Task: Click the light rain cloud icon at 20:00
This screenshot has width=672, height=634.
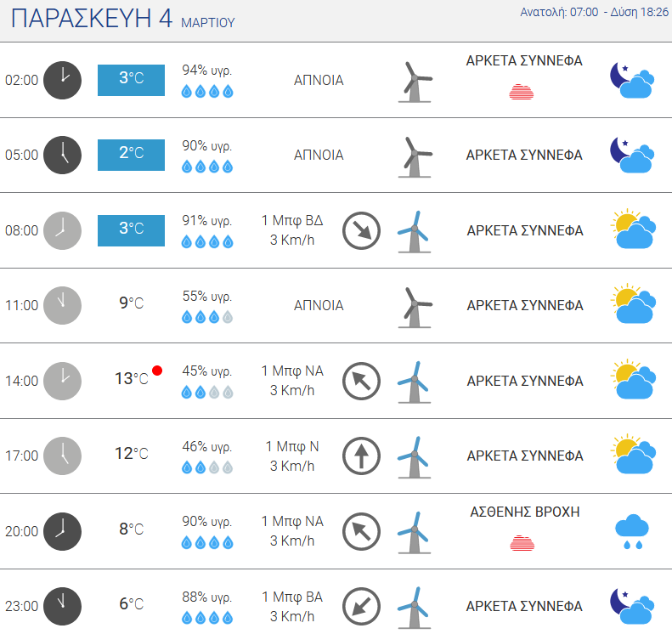Action: pos(632,531)
